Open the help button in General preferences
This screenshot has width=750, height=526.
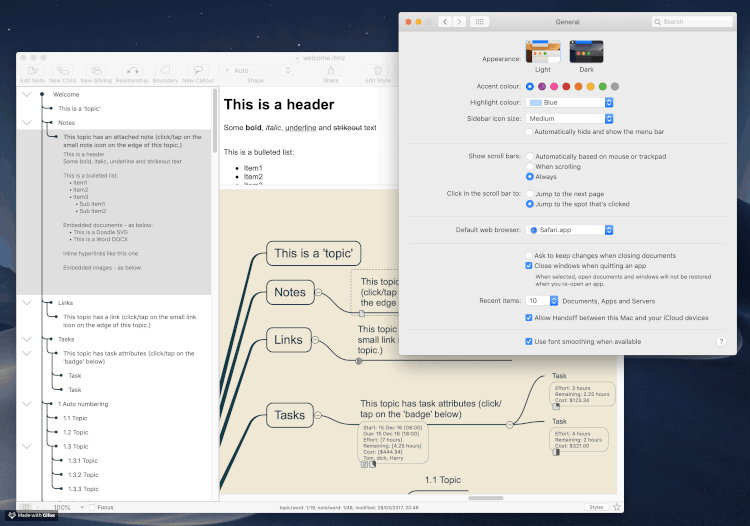tap(721, 341)
